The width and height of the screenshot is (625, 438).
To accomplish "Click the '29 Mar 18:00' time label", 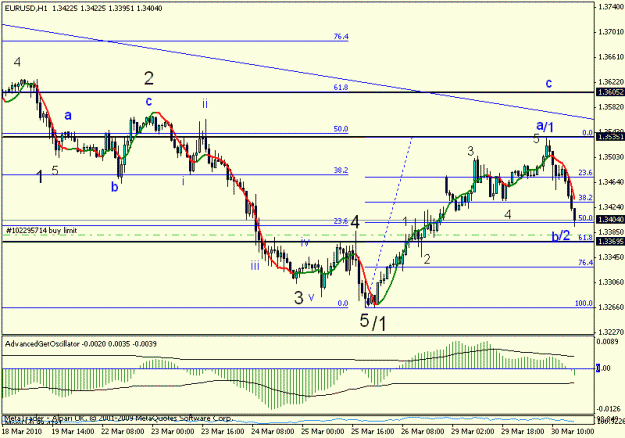I will pyautogui.click(x=523, y=432).
